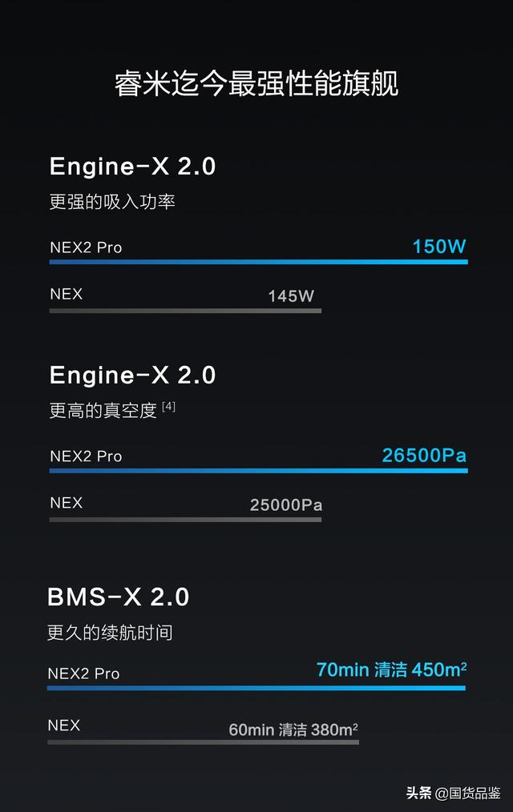
Task: Click the 60min 清洁 380m² value
Action: pos(293,730)
